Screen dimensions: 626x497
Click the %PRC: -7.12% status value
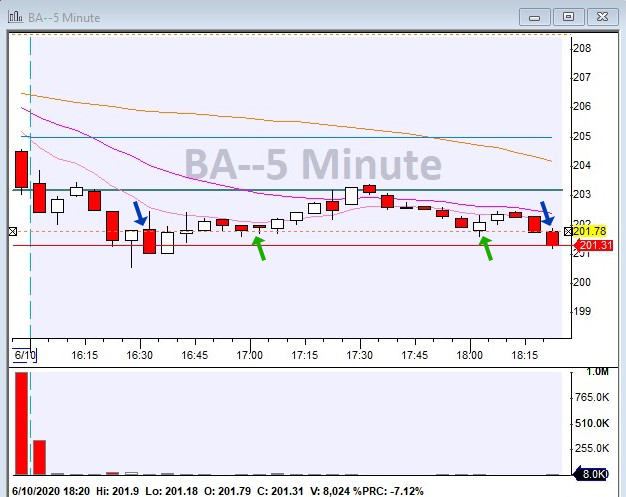pos(387,491)
